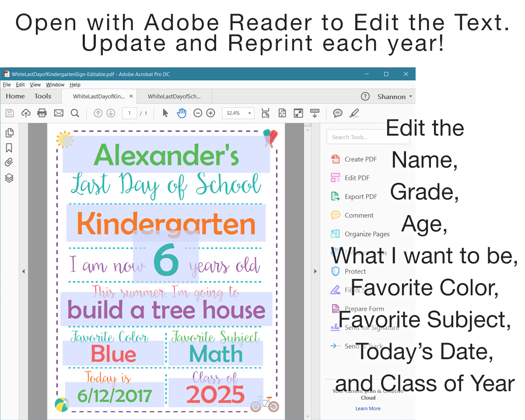Go to previous page arrow
The height and width of the screenshot is (420, 525).
tap(98, 113)
